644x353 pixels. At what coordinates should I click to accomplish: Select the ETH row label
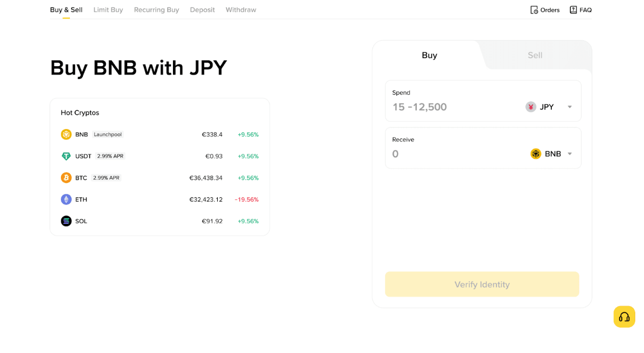[x=81, y=199]
